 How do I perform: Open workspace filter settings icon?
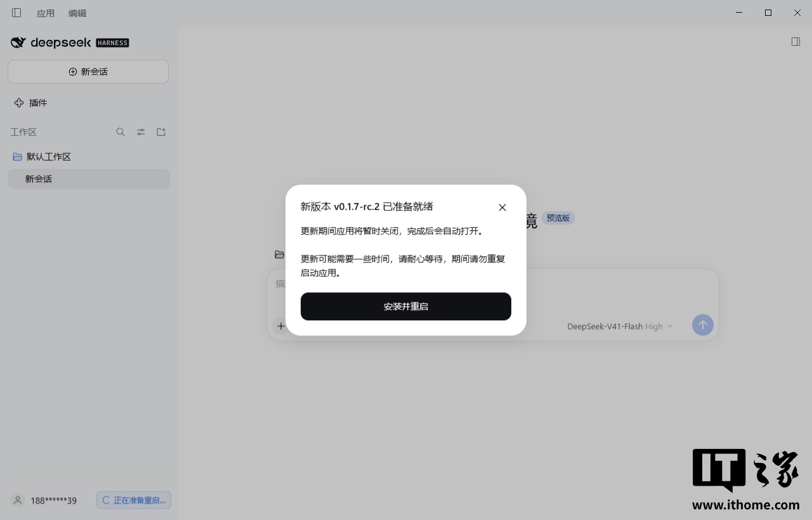coord(141,132)
